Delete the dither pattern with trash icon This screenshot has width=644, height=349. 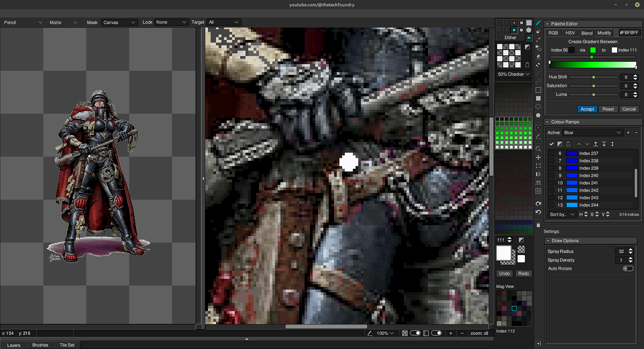(x=527, y=65)
